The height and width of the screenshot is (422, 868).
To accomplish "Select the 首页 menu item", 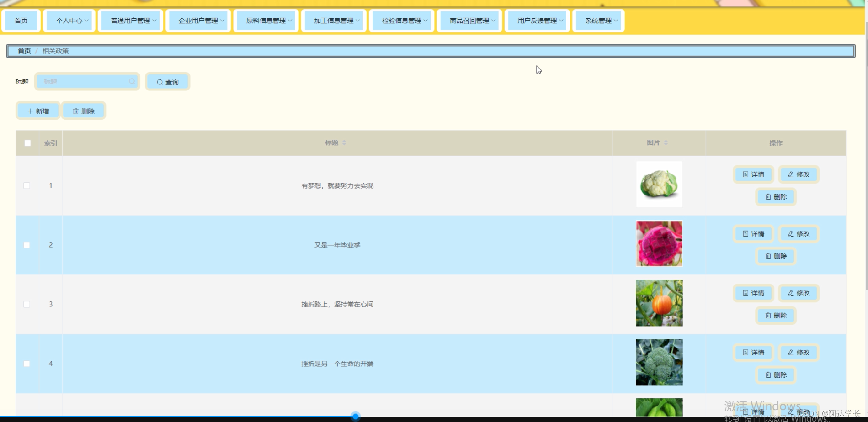I will click(x=21, y=20).
